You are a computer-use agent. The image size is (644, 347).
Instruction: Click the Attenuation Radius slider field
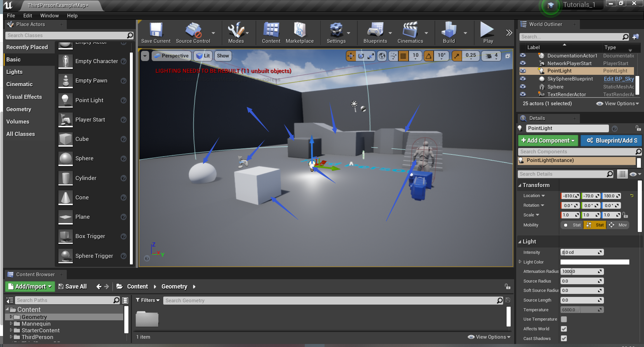[582, 272]
